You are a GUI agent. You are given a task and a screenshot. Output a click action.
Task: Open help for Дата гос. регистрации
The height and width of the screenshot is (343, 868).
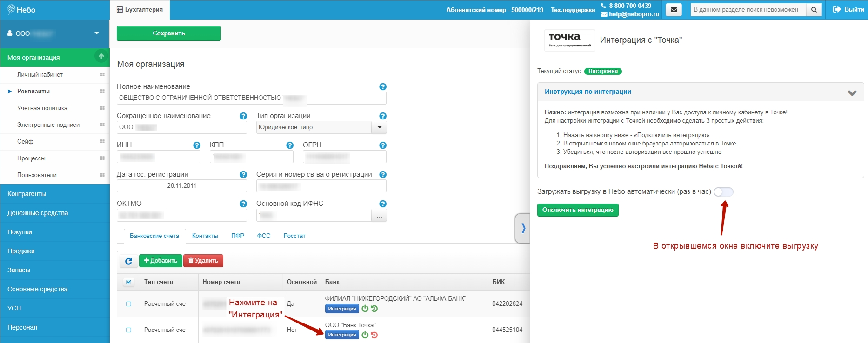click(243, 175)
